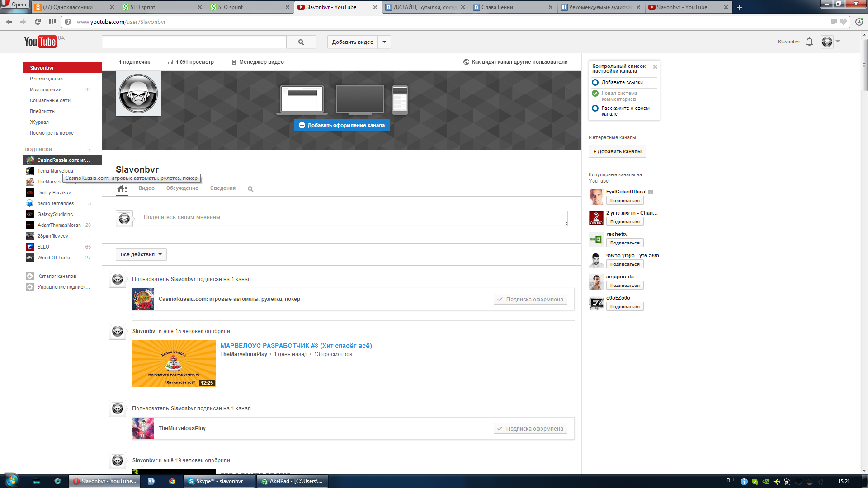Toggle TheMarvelousPlay 'Подписка оформлена' subscription button
Viewport: 868px width, 488px height.
530,428
